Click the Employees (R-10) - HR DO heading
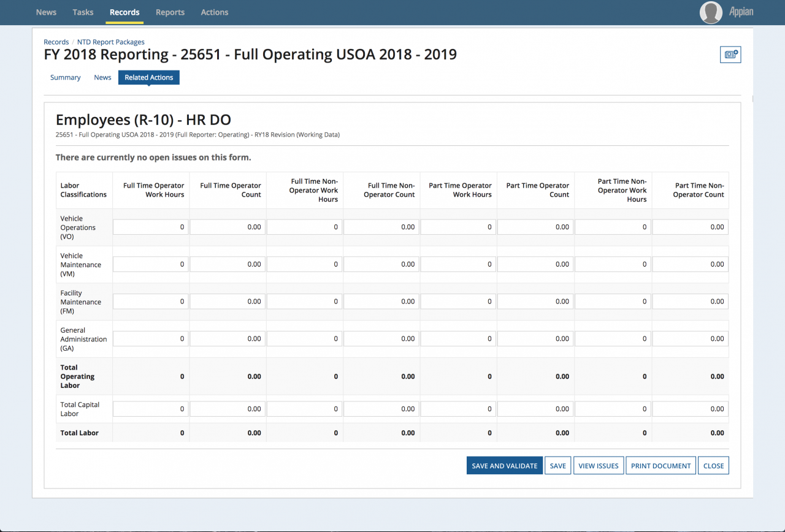Viewport: 785px width, 532px height. click(143, 120)
